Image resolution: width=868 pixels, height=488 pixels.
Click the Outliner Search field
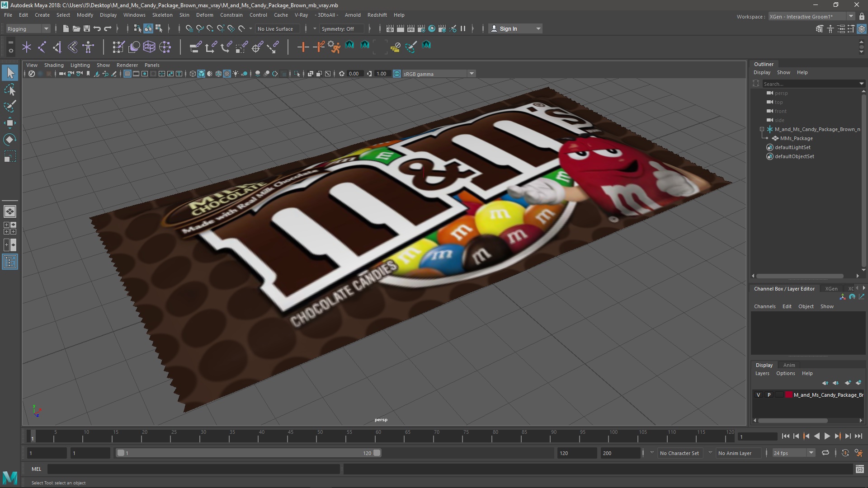coord(810,84)
